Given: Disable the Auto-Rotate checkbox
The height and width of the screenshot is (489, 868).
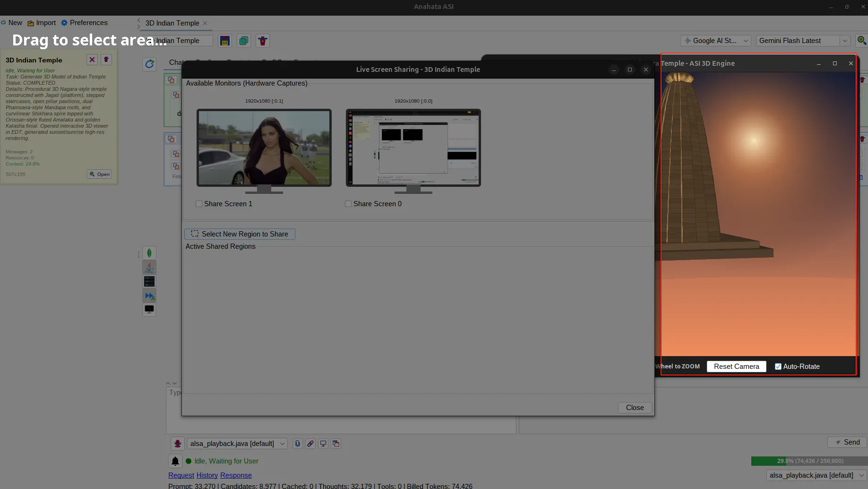Looking at the screenshot, I should point(778,367).
